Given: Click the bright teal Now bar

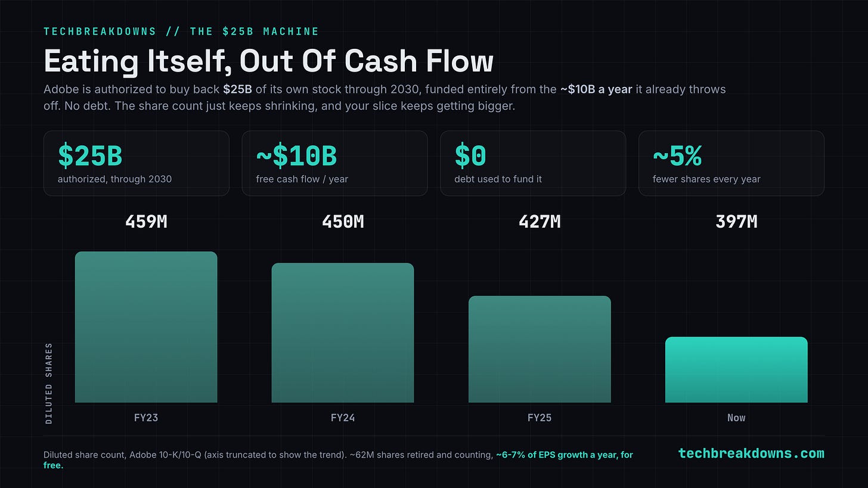Looking at the screenshot, I should (736, 370).
